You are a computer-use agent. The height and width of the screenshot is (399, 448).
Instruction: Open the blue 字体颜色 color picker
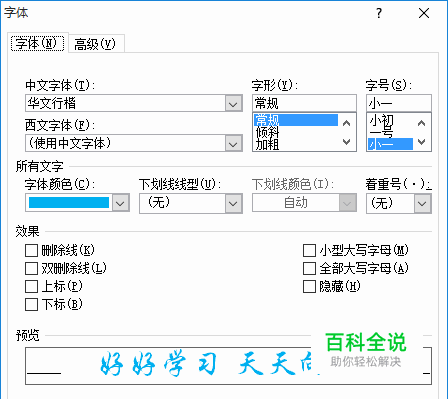click(x=77, y=203)
